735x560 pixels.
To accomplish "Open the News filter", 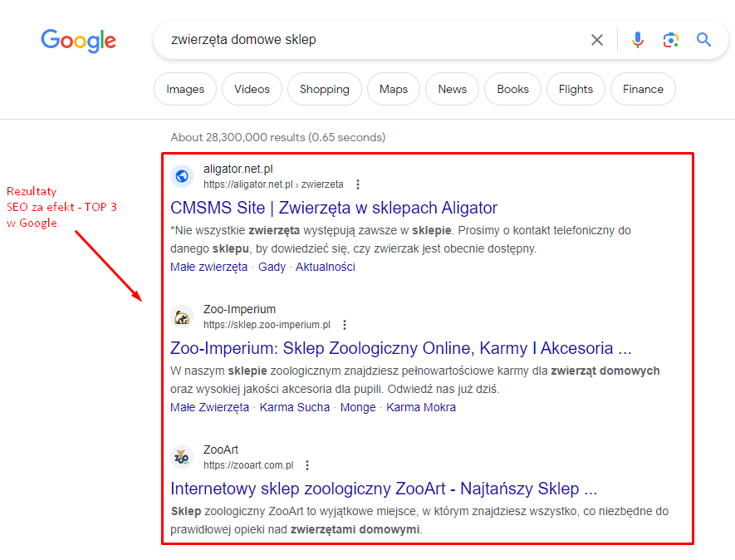I will [453, 89].
